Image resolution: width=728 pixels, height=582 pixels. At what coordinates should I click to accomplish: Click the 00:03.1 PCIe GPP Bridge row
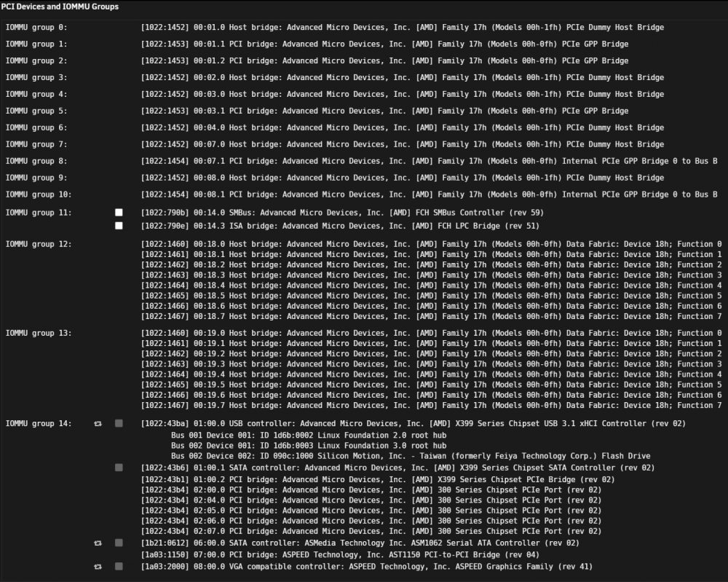[x=385, y=111]
